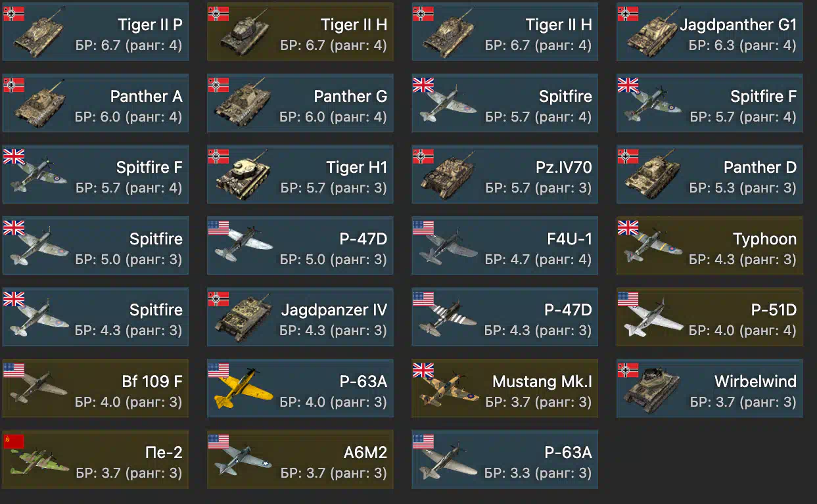Open the Bf 109 F card

(x=95, y=388)
